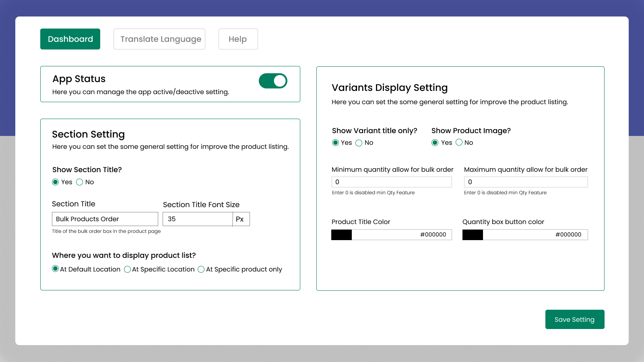Click the Section Title Font Size field

[x=197, y=219]
